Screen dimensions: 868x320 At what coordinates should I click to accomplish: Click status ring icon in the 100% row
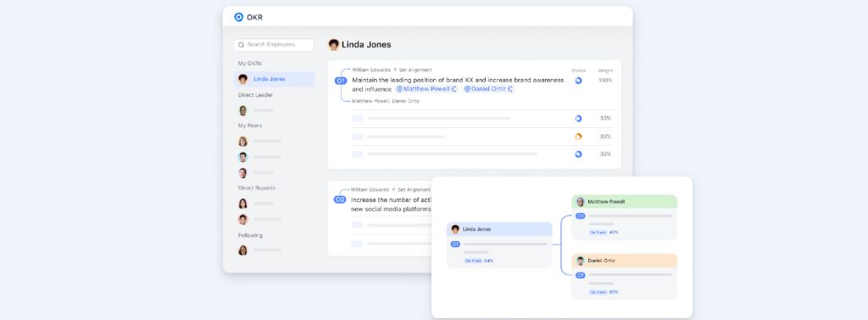click(x=578, y=81)
